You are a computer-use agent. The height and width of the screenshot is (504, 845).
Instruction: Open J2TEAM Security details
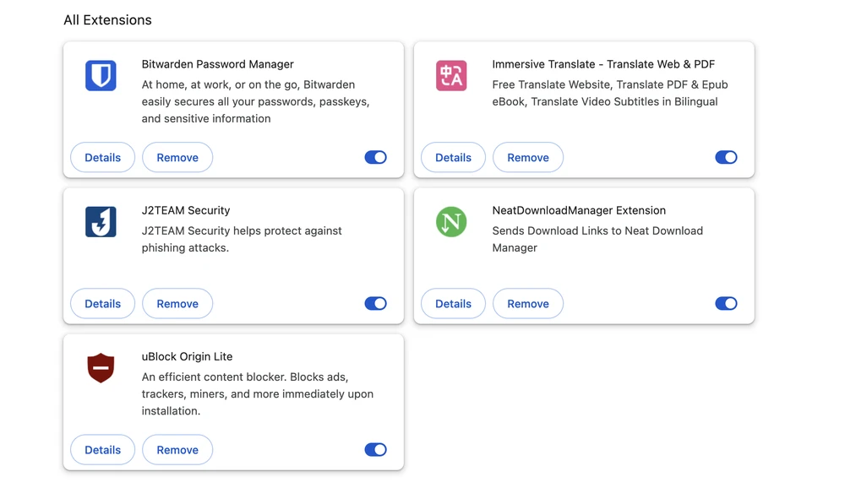tap(102, 303)
